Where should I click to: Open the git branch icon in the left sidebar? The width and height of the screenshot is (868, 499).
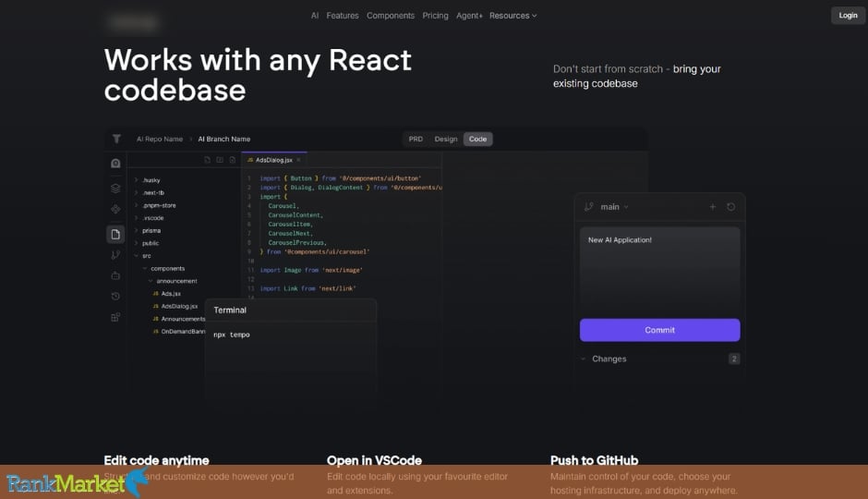(x=115, y=255)
